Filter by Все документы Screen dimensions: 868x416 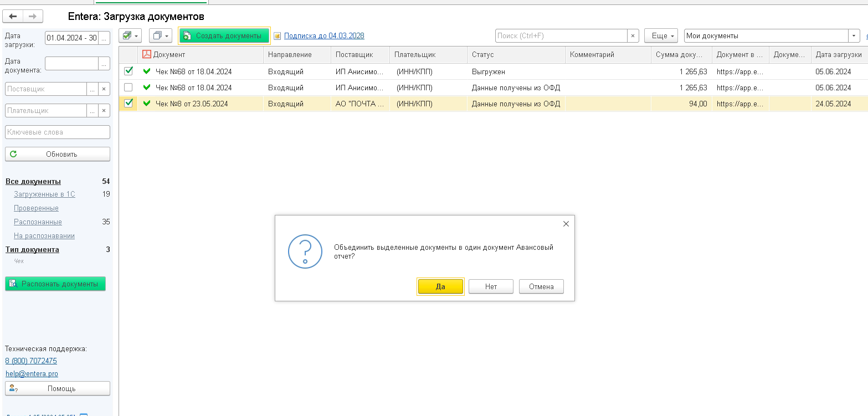33,182
